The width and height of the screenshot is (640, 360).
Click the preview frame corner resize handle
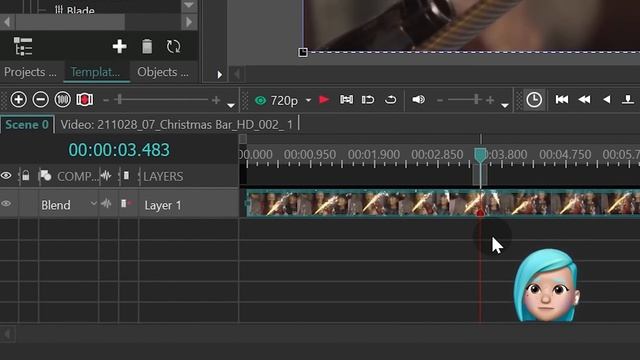(x=303, y=52)
